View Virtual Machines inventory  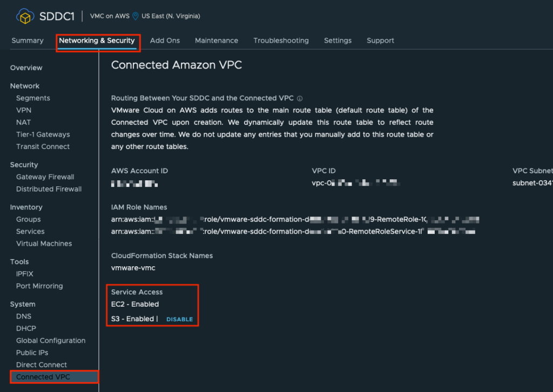click(x=44, y=244)
